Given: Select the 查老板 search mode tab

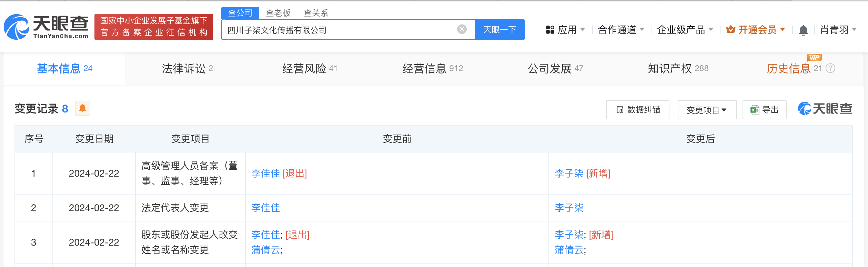Looking at the screenshot, I should tap(278, 13).
